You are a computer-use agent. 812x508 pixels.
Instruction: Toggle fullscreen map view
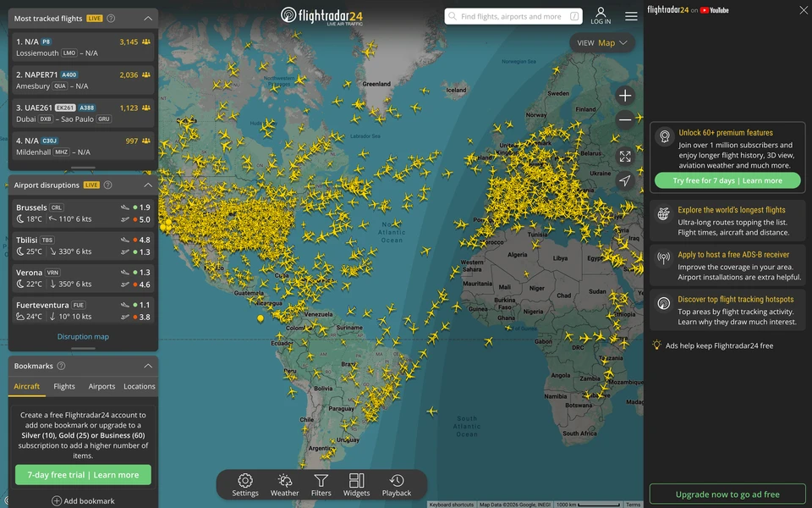[x=625, y=156]
